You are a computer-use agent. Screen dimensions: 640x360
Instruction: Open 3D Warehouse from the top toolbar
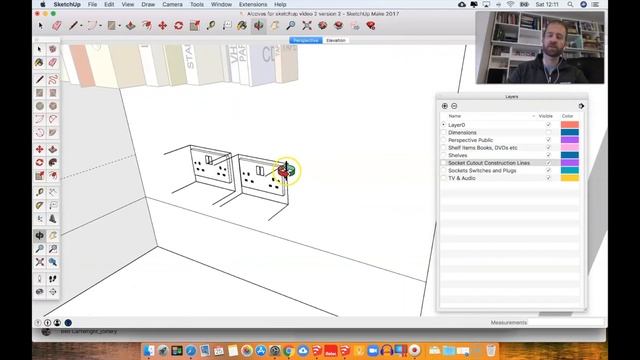click(x=322, y=25)
